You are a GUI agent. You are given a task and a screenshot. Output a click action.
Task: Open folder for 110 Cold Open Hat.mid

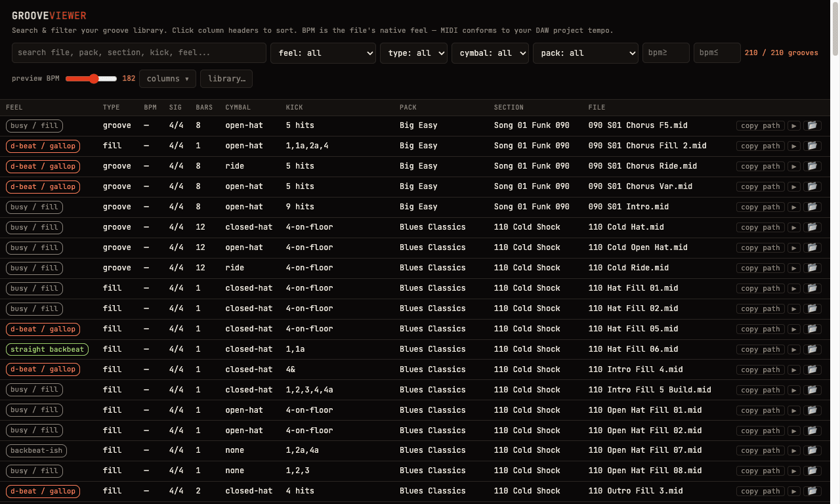(x=812, y=248)
